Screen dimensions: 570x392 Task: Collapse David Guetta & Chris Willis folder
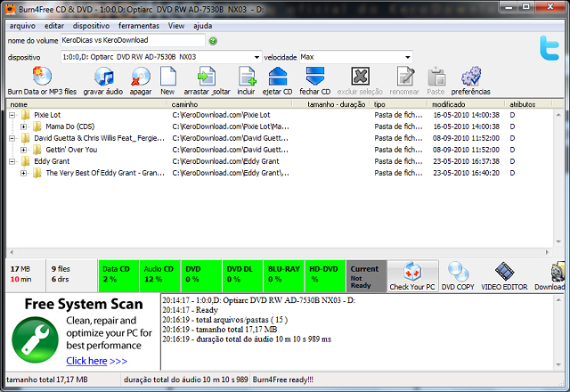tap(12, 139)
